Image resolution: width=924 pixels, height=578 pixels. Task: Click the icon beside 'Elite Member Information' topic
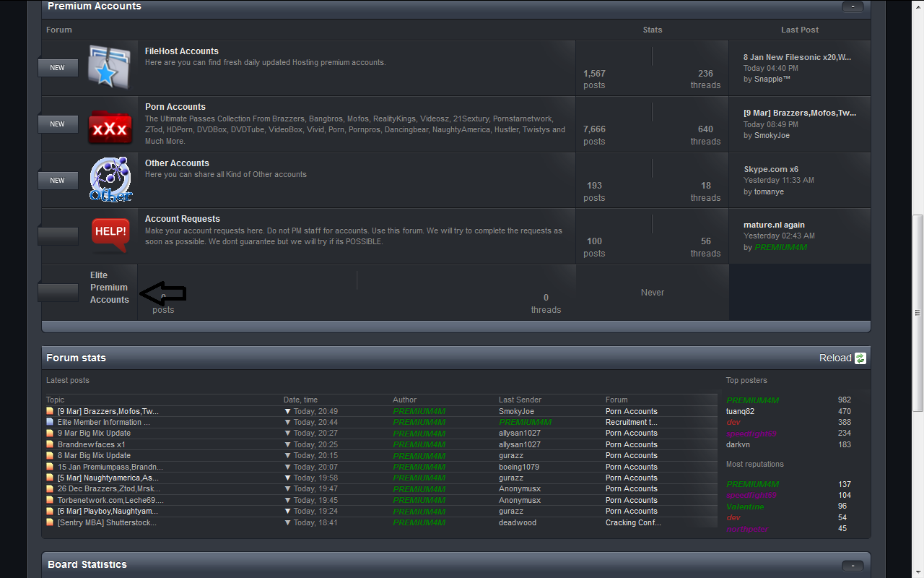(x=50, y=422)
